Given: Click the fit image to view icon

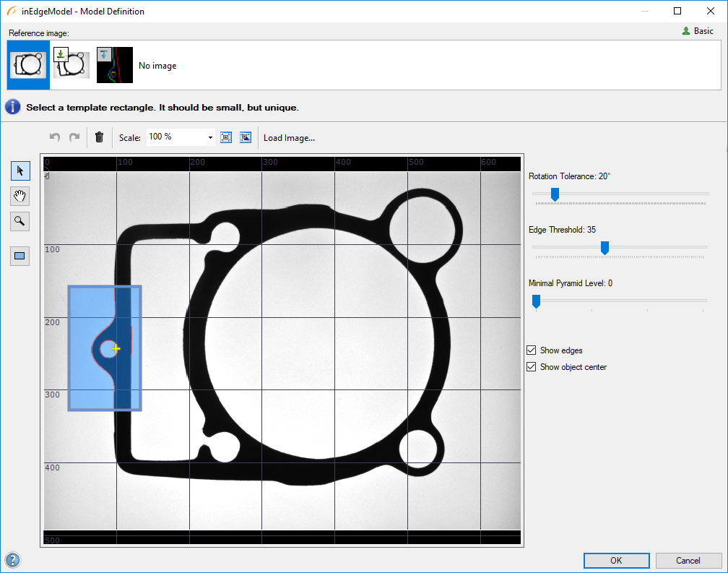Looking at the screenshot, I should pos(226,137).
